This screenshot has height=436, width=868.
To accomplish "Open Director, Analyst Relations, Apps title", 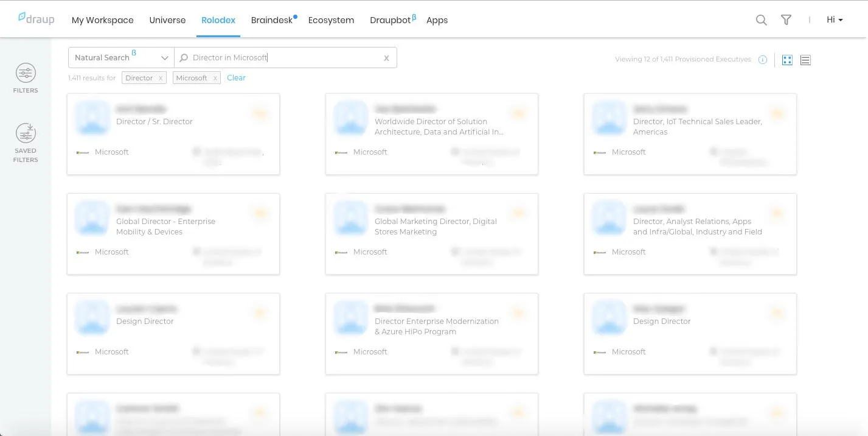I will 698,227.
